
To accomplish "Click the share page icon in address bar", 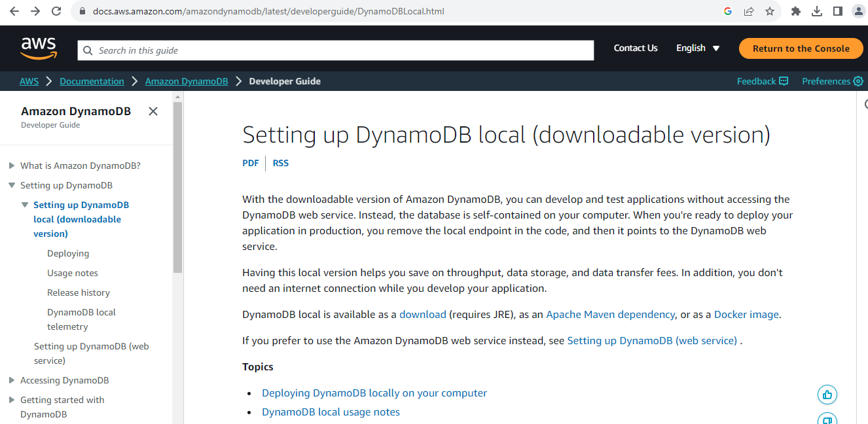I will tap(749, 11).
